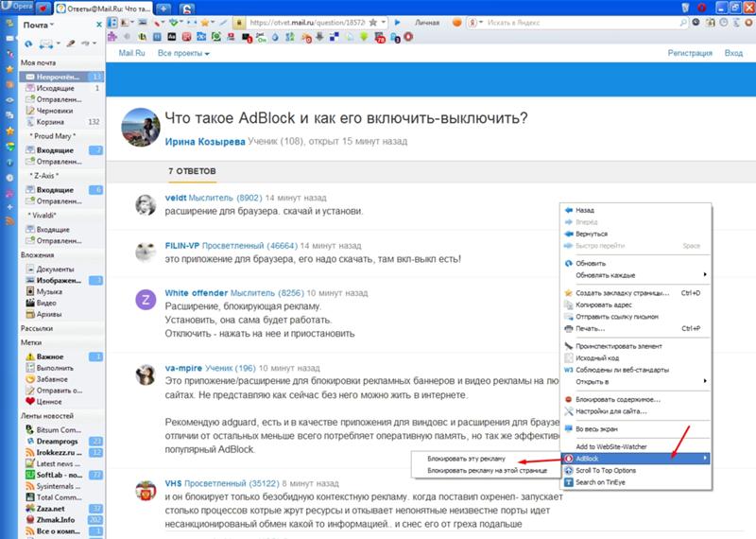Click the RSS feeds icon in left sidebar
756x539 pixels.
click(9, 221)
